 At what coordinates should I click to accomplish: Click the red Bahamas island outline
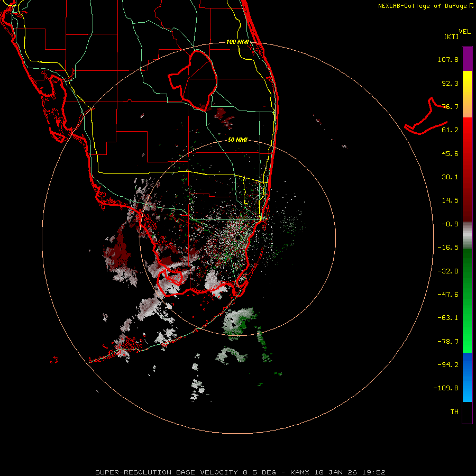tap(426, 116)
